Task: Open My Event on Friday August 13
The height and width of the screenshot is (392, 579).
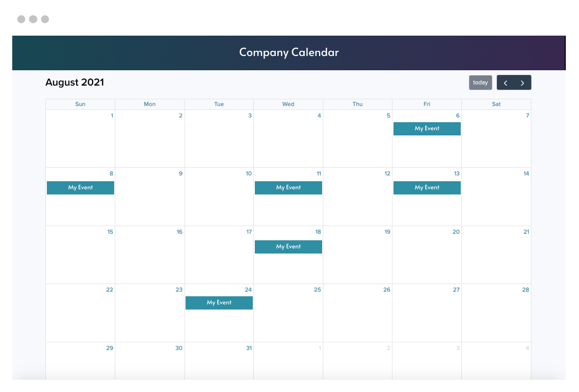Action: 427,188
